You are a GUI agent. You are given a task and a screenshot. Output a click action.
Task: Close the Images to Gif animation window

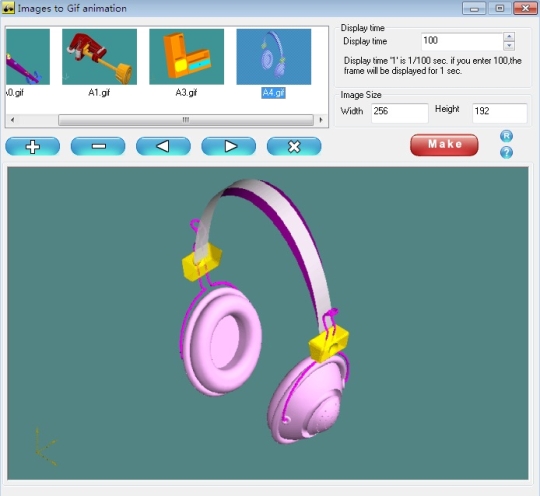click(x=525, y=8)
